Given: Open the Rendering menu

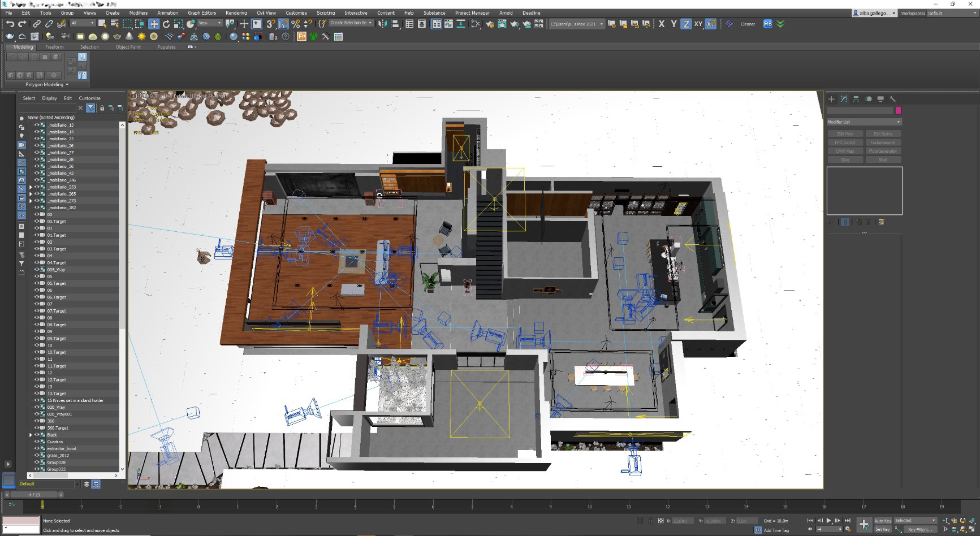Looking at the screenshot, I should click(x=236, y=12).
